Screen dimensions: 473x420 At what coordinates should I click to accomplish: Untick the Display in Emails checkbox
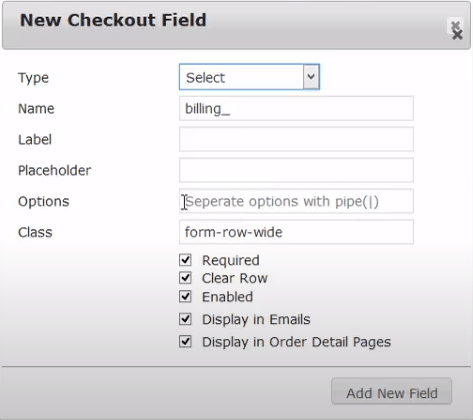pyautogui.click(x=185, y=319)
